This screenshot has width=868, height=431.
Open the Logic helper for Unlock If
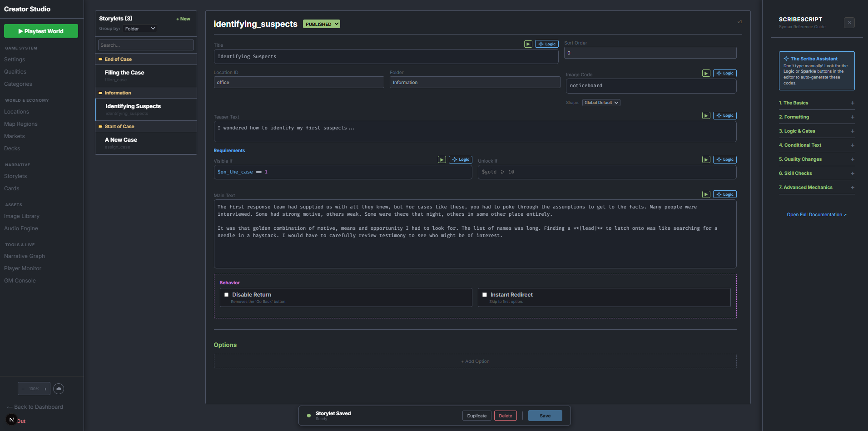click(725, 159)
